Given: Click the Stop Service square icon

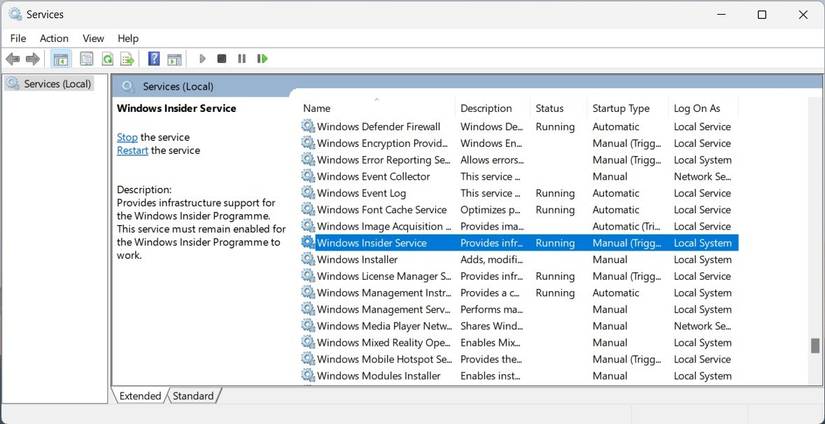Looking at the screenshot, I should [222, 59].
